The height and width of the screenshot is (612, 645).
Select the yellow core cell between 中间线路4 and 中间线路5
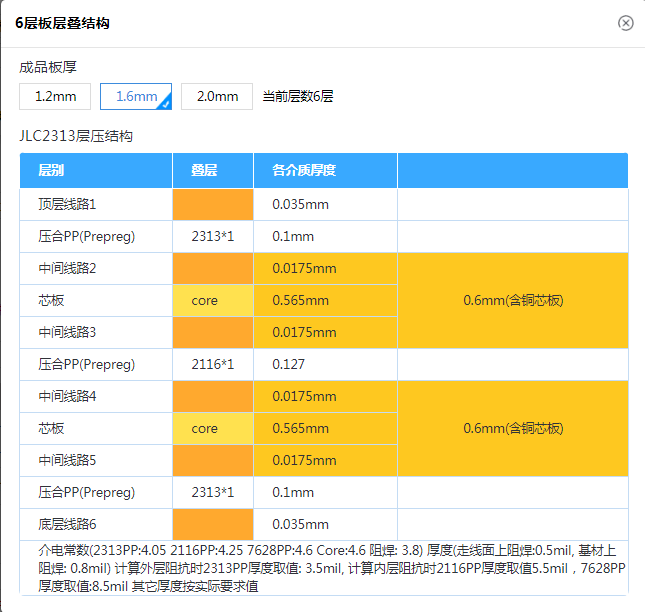213,428
